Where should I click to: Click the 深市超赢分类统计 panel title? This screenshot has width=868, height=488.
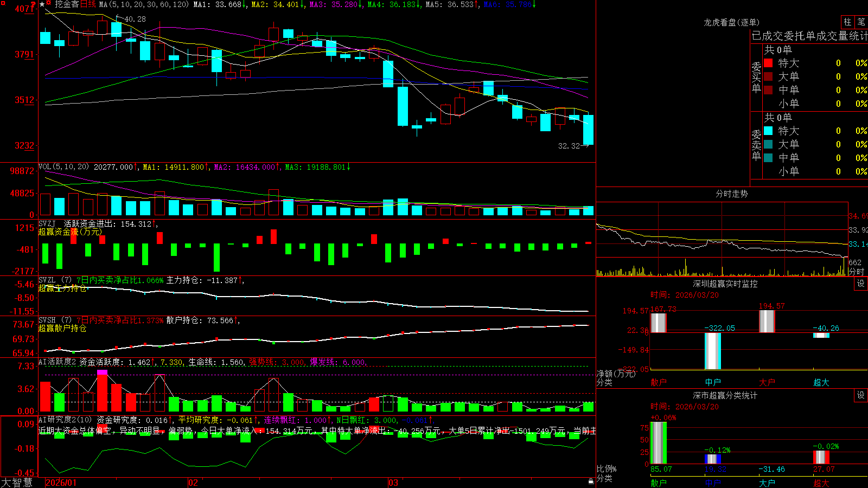tap(725, 395)
